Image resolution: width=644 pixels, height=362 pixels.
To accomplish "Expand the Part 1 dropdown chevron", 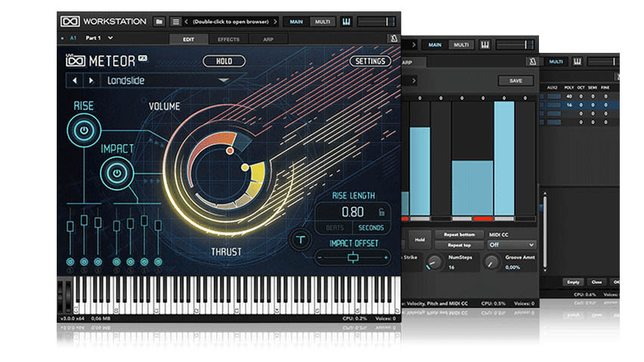I will click(110, 38).
